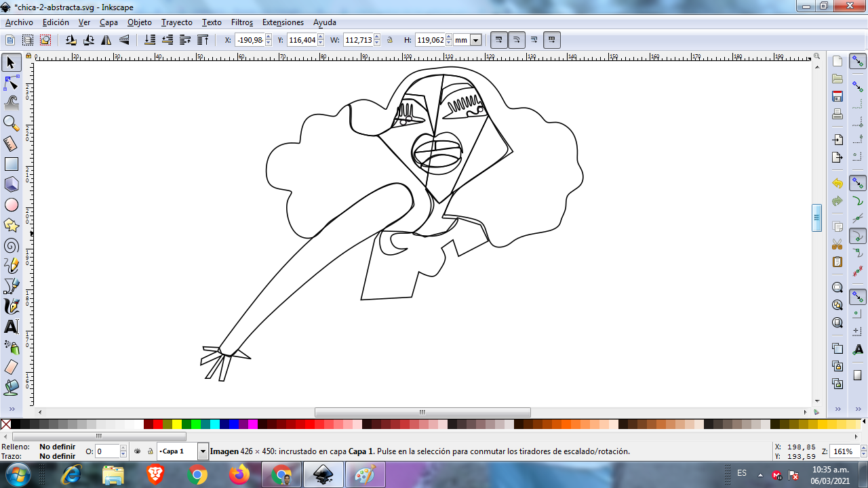Click the Undo arrow icon
The width and height of the screenshot is (868, 488).
pos(837,184)
